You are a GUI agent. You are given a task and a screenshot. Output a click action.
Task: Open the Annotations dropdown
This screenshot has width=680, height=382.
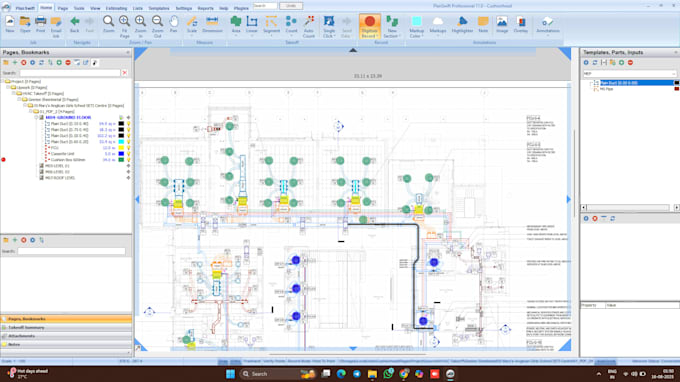547,36
